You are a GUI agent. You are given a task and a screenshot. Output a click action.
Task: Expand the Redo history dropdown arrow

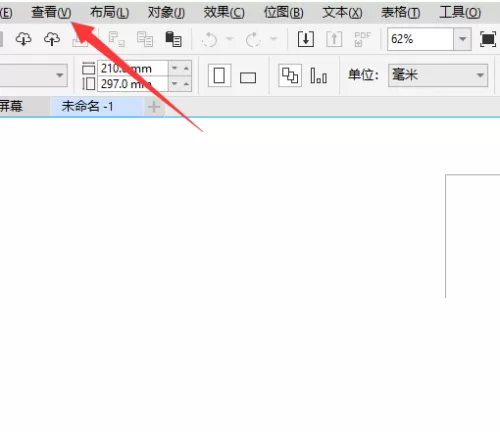point(274,39)
